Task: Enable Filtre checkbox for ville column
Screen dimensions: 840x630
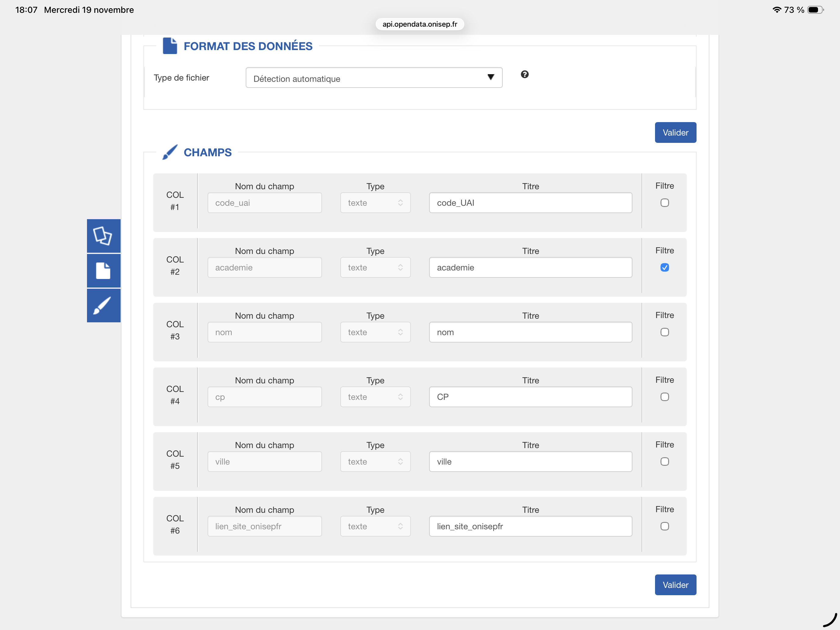Action: coord(664,462)
